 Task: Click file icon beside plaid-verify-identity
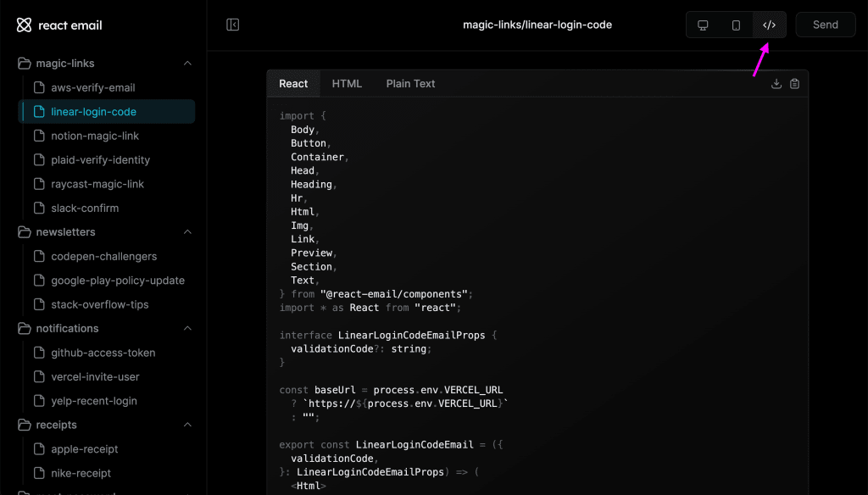tap(39, 159)
